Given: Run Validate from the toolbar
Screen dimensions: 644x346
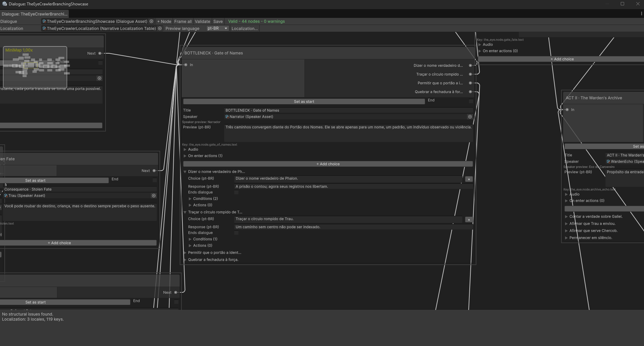Looking at the screenshot, I should [202, 21].
